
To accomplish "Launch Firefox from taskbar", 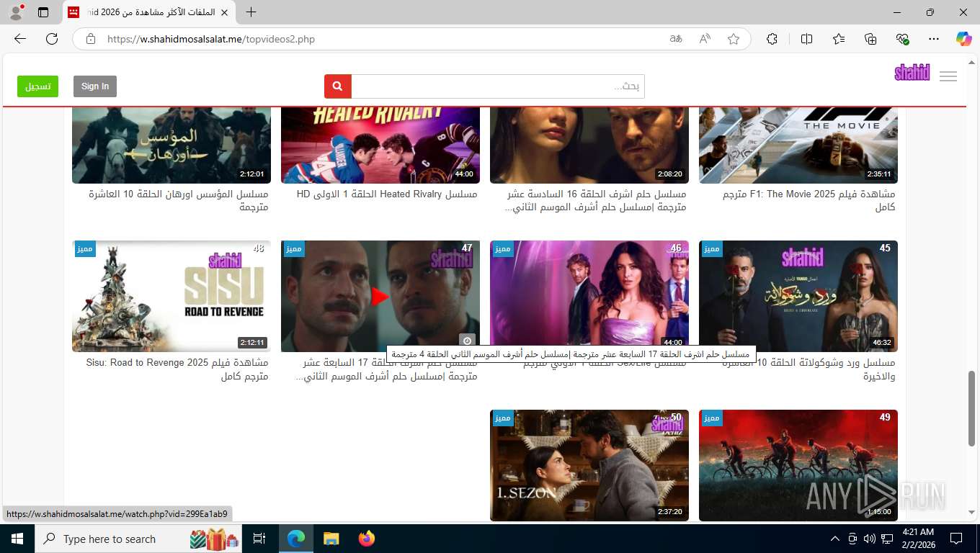I will click(x=367, y=539).
